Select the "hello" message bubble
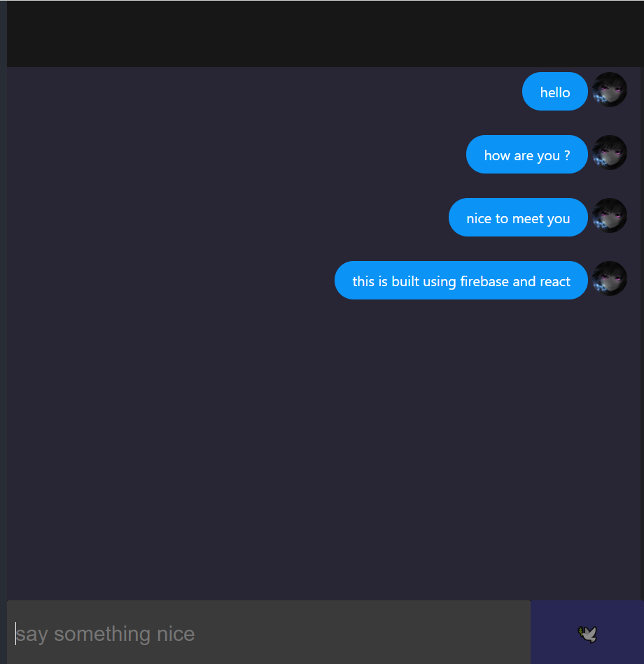Viewport: 644px width, 664px height. (555, 92)
